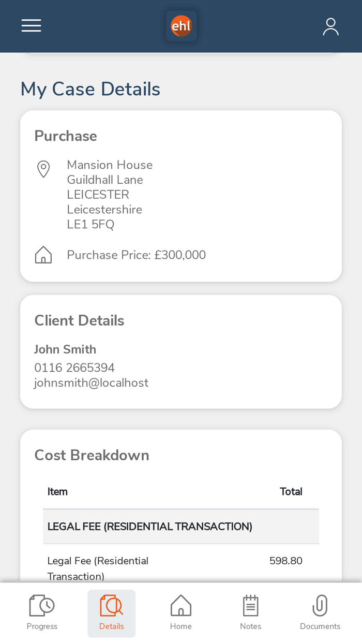Select the Details tab icon
Image resolution: width=362 pixels, height=644 pixels.
[x=111, y=606]
